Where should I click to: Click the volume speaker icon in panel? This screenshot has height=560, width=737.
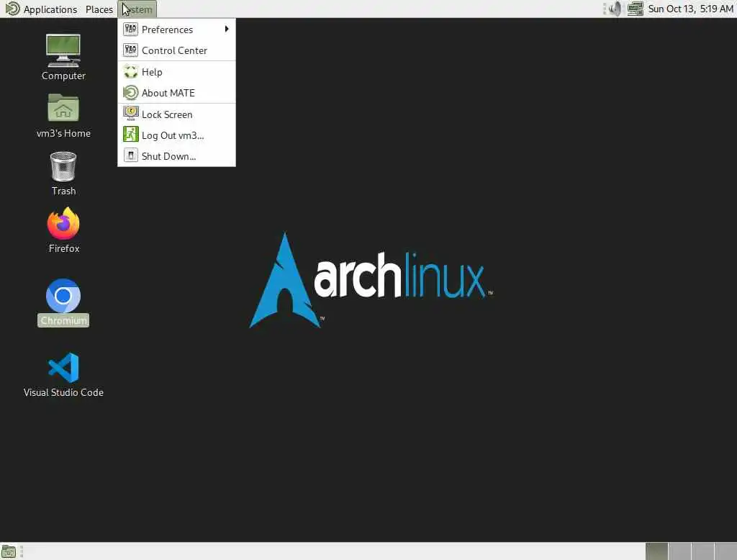coord(615,9)
